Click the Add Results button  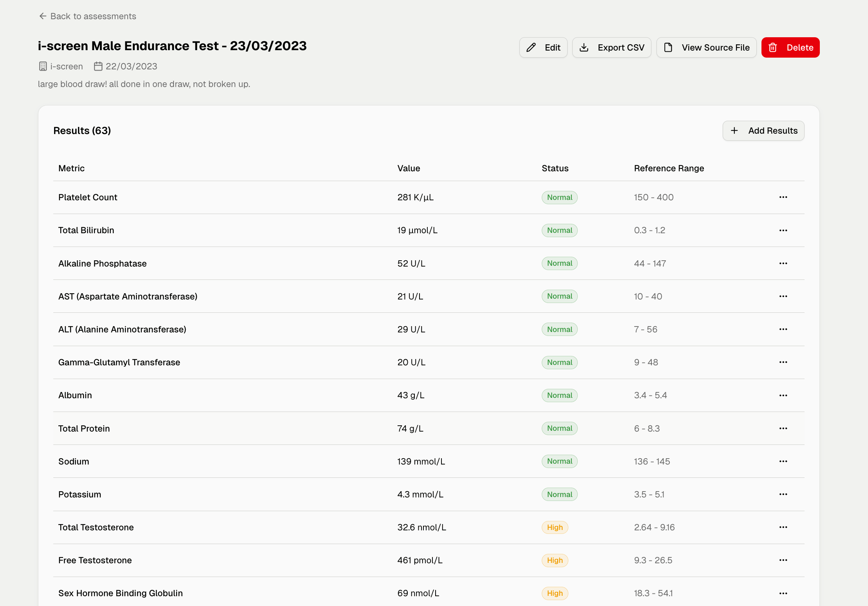click(763, 131)
